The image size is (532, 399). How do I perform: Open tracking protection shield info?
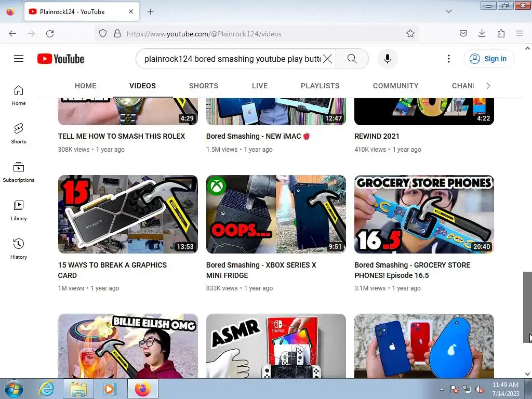103,34
